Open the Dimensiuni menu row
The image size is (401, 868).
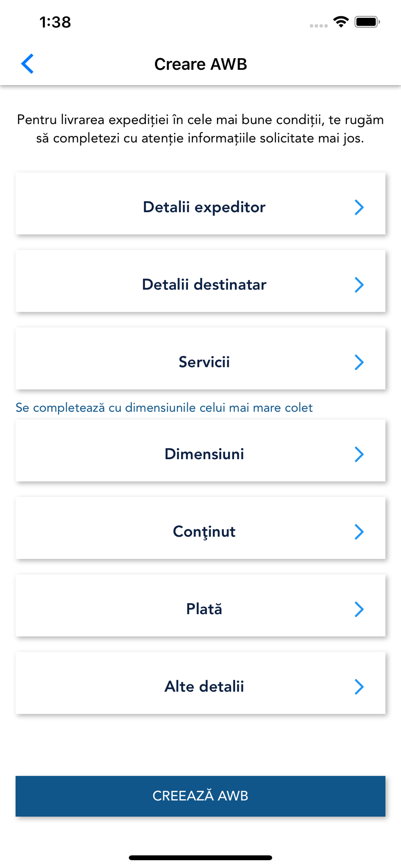[x=200, y=450]
